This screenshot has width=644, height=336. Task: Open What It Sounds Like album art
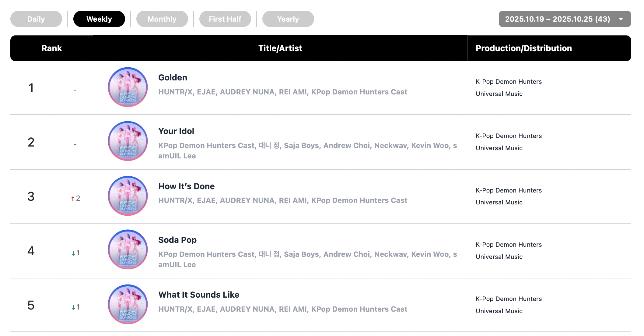click(128, 304)
